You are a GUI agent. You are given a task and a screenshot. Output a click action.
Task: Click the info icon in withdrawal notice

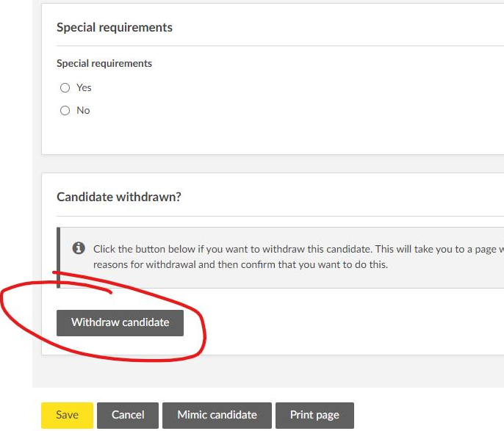79,249
